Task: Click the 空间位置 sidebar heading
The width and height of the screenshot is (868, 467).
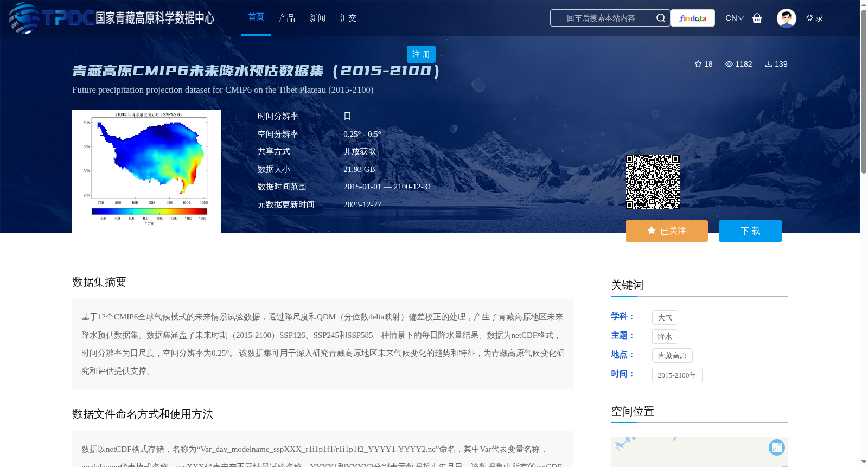Action: tap(633, 412)
